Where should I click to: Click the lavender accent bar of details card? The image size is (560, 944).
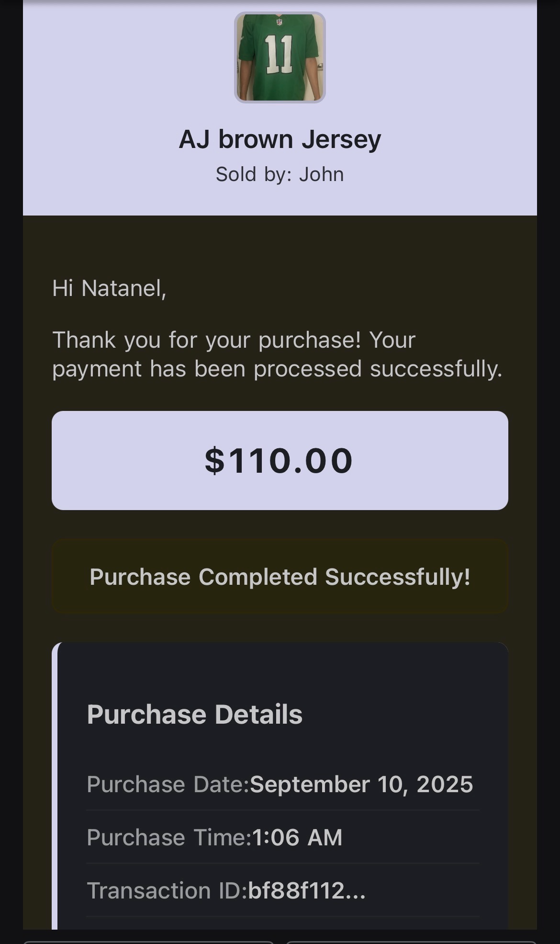click(x=55, y=785)
